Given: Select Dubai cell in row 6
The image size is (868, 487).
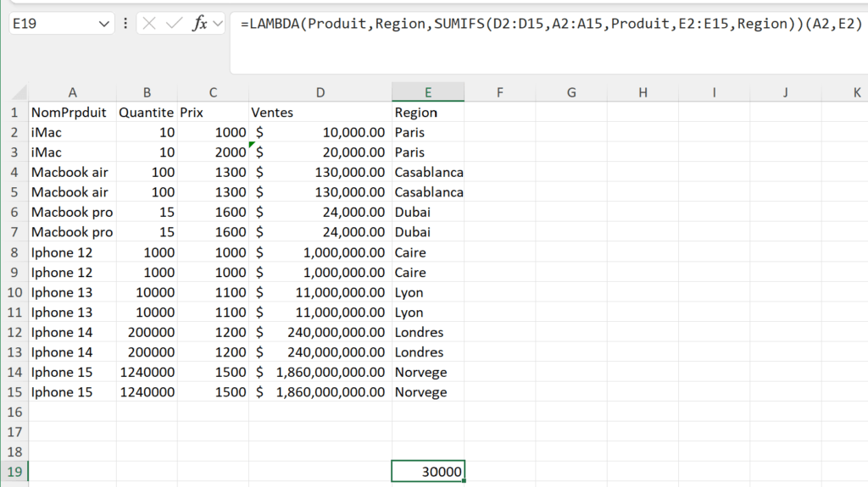Looking at the screenshot, I should (x=428, y=212).
